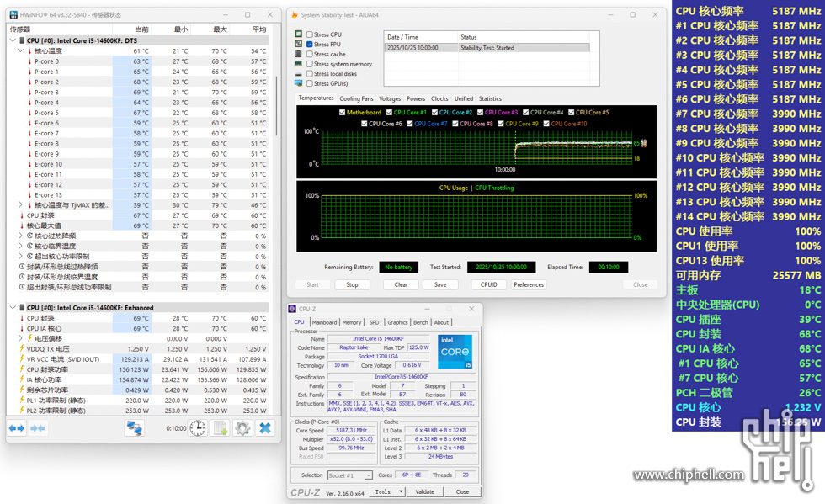The width and height of the screenshot is (825, 504).
Task: Select the Stability Test Started log row
Action: [487, 48]
